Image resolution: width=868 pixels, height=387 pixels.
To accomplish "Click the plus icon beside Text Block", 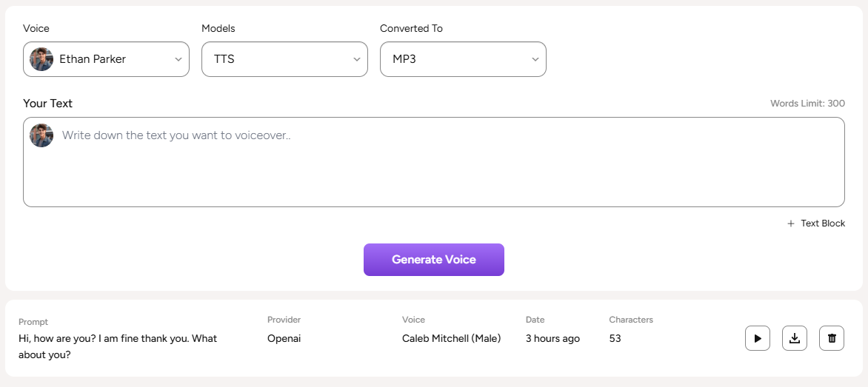I will 791,223.
